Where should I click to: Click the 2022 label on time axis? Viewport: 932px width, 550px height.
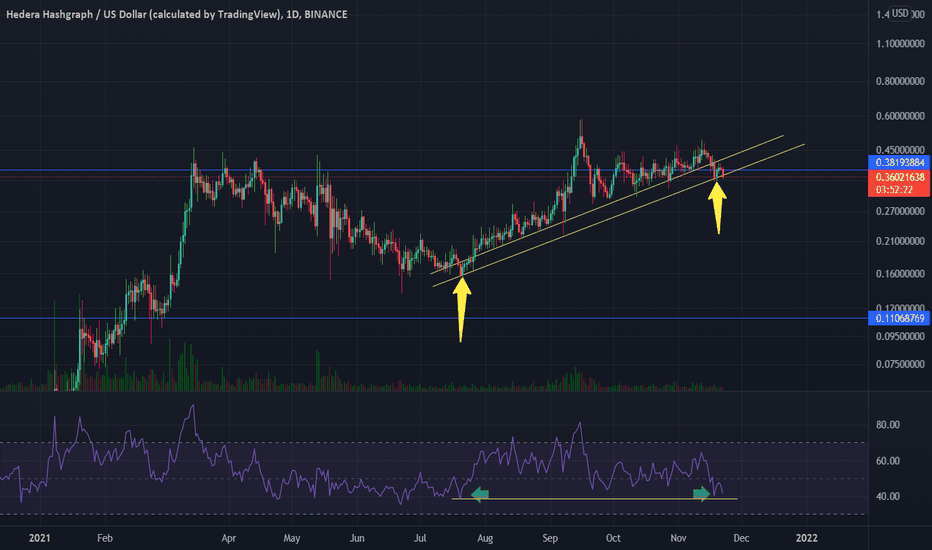(x=807, y=538)
